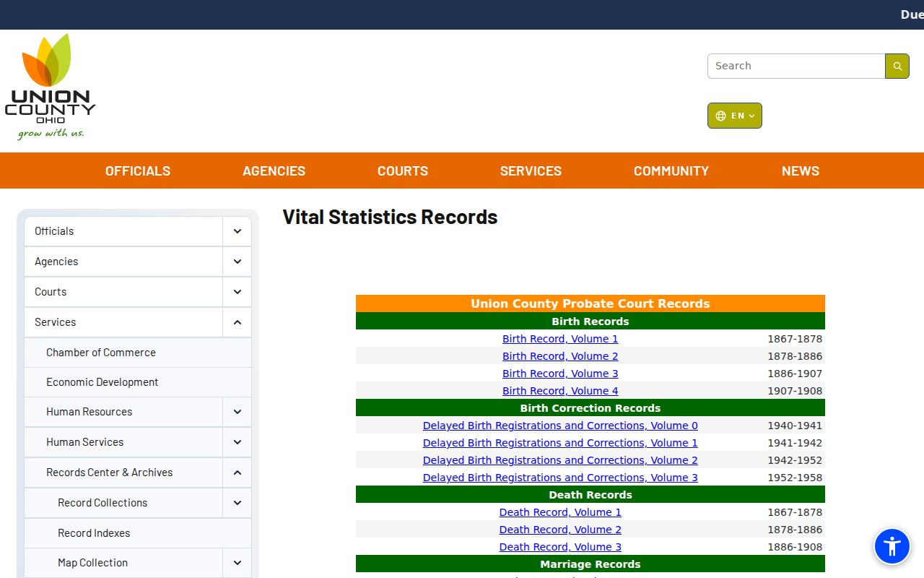Open Death Record, Volume 1 link
Image resolution: width=924 pixels, height=578 pixels.
click(x=560, y=512)
